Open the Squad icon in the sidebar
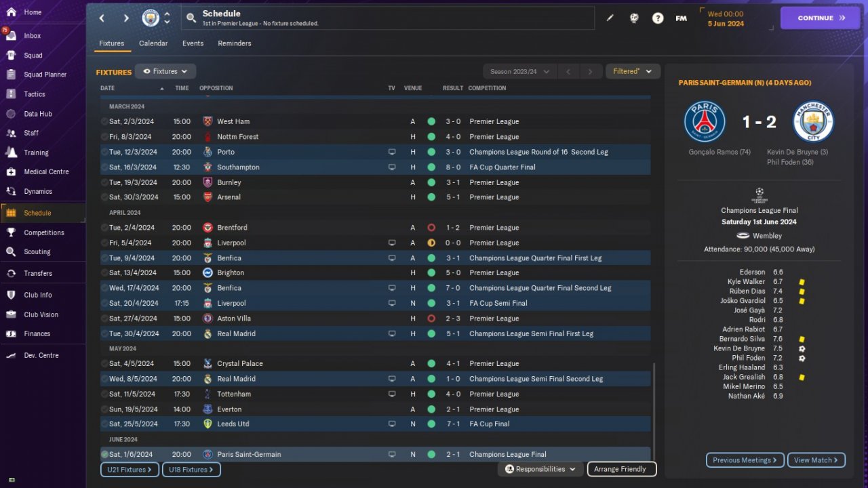Viewport: 868px width, 488px height. (x=11, y=55)
